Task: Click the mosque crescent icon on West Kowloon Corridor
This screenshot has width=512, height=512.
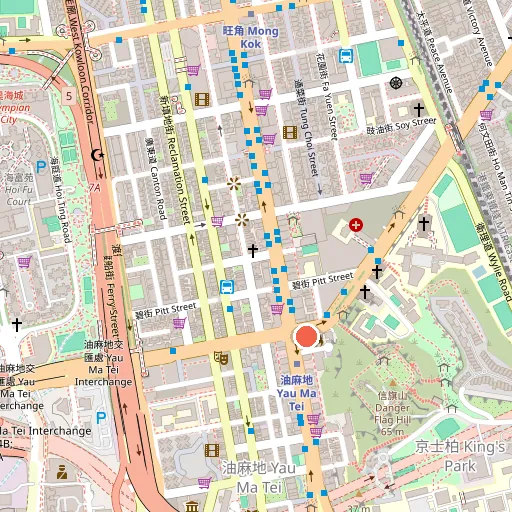Action: [x=97, y=155]
